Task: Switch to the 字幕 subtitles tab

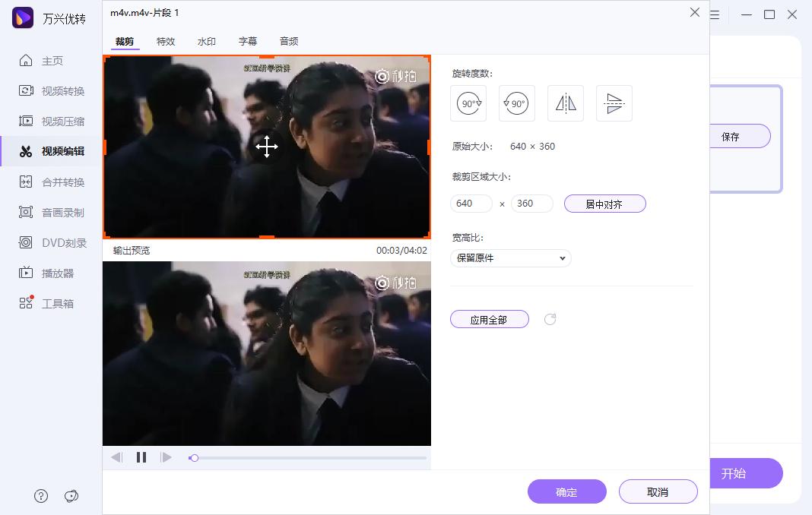Action: coord(248,41)
